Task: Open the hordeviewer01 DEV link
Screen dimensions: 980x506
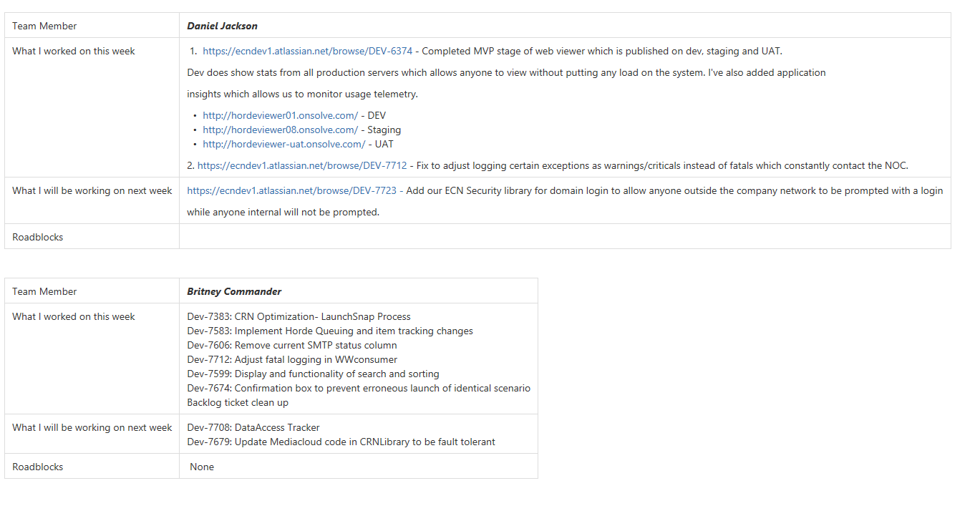Action: [281, 115]
